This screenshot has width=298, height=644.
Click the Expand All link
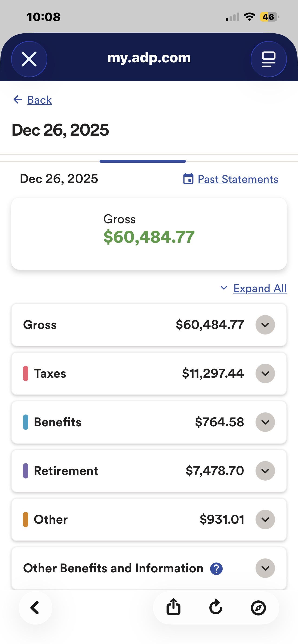tap(260, 288)
